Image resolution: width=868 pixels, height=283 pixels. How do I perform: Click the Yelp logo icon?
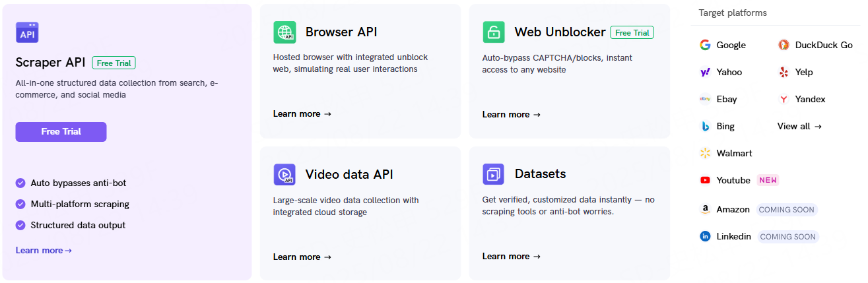[784, 73]
